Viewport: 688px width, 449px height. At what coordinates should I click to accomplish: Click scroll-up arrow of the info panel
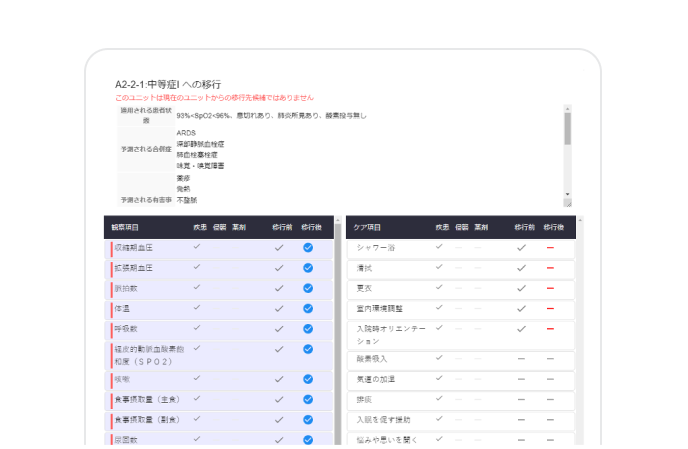click(568, 107)
